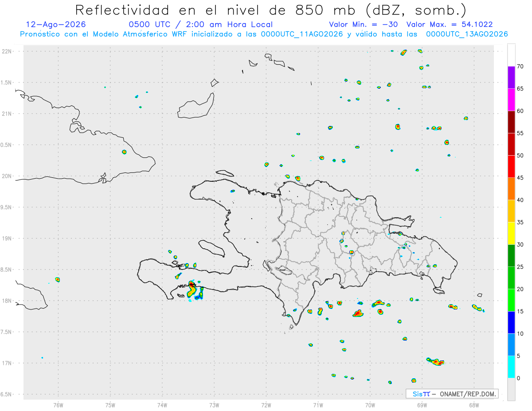Select the orange 40–45 dBZ color band
The height and width of the screenshot is (411, 532).
(511, 189)
